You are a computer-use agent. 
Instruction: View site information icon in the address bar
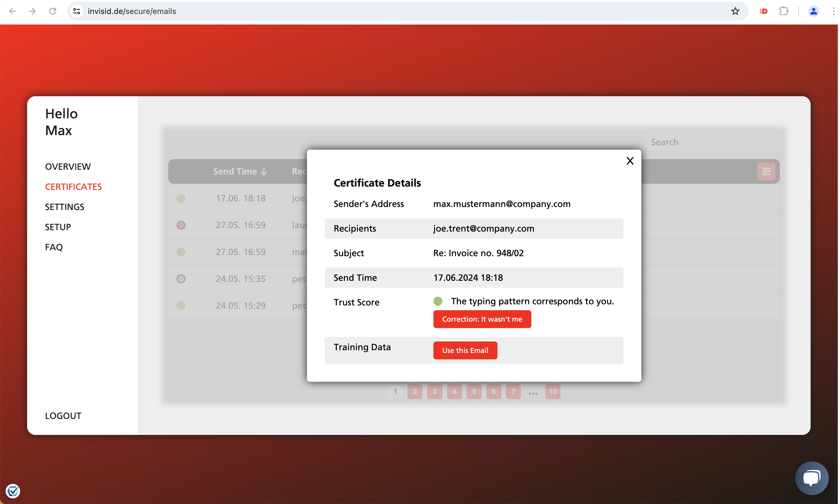click(x=77, y=11)
